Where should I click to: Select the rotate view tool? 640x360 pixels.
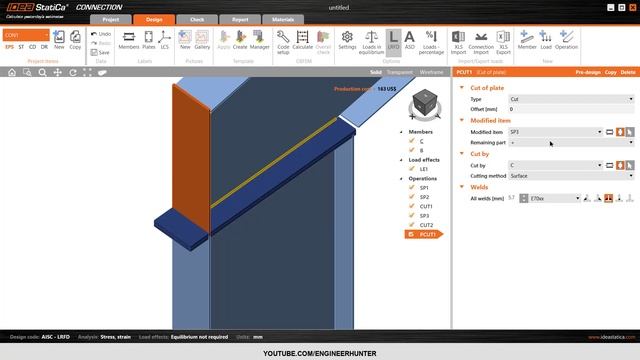[x=73, y=72]
